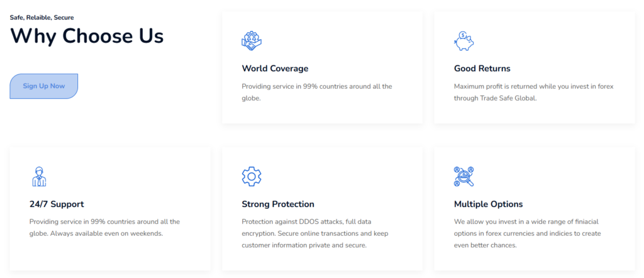Select the Strong Protection heading
The height and width of the screenshot is (278, 644).
(277, 204)
